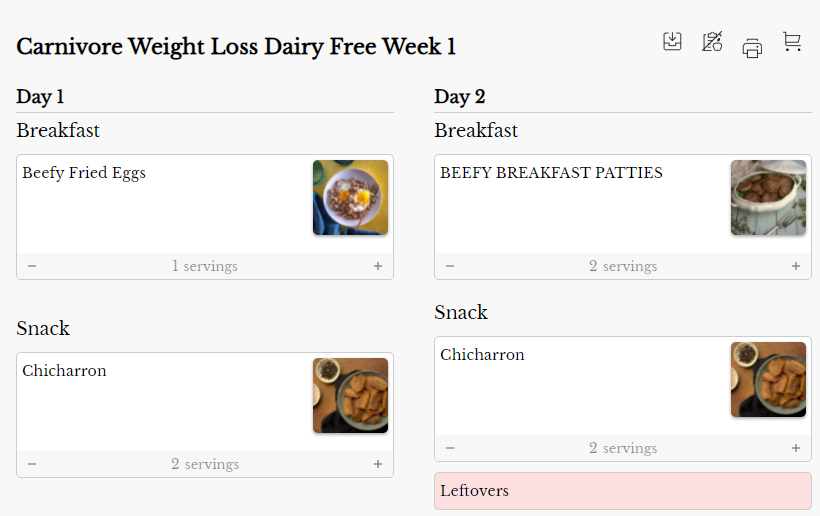Decrease servings for Day 2 Chicharron
The image size is (820, 516).
tap(450, 448)
